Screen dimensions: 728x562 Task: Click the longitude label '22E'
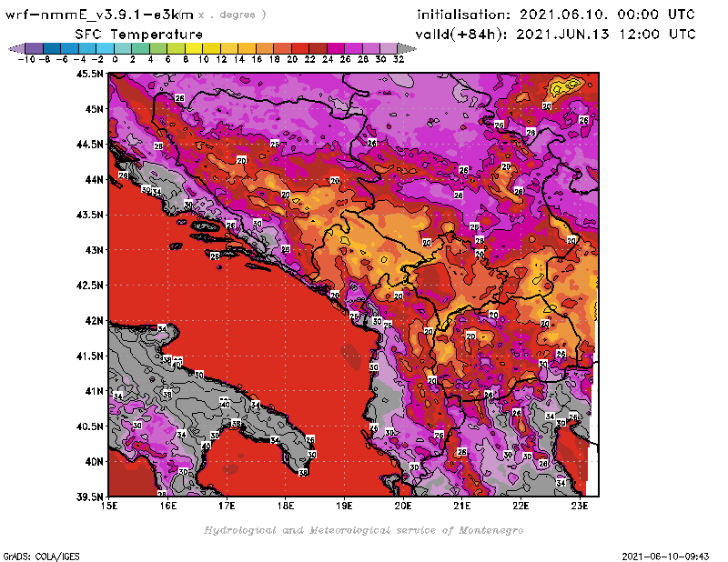[521, 506]
